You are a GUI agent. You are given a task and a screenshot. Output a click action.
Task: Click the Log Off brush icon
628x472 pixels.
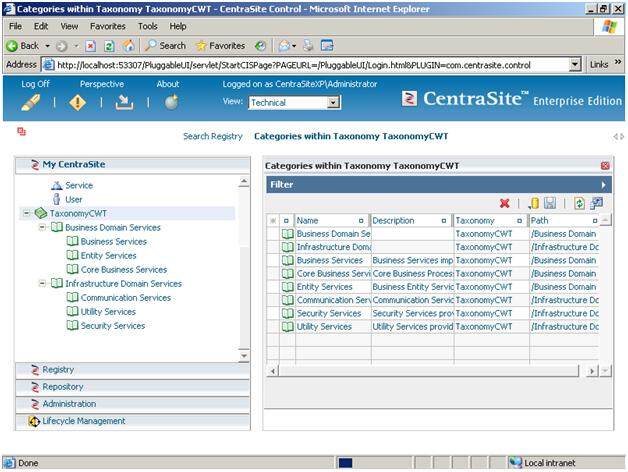[30, 103]
